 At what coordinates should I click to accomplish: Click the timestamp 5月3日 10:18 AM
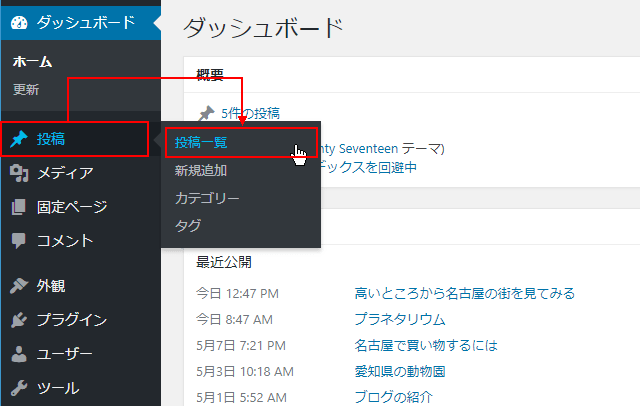(x=245, y=371)
